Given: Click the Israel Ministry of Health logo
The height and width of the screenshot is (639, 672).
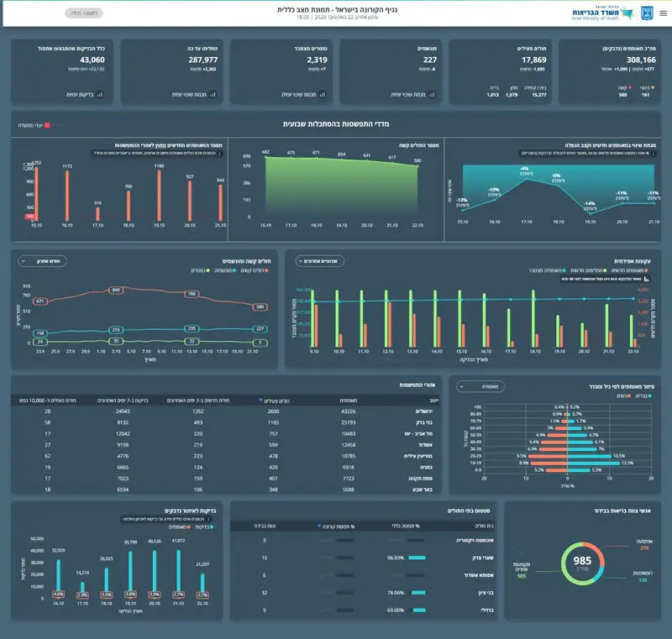Looking at the screenshot, I should coord(601,13).
